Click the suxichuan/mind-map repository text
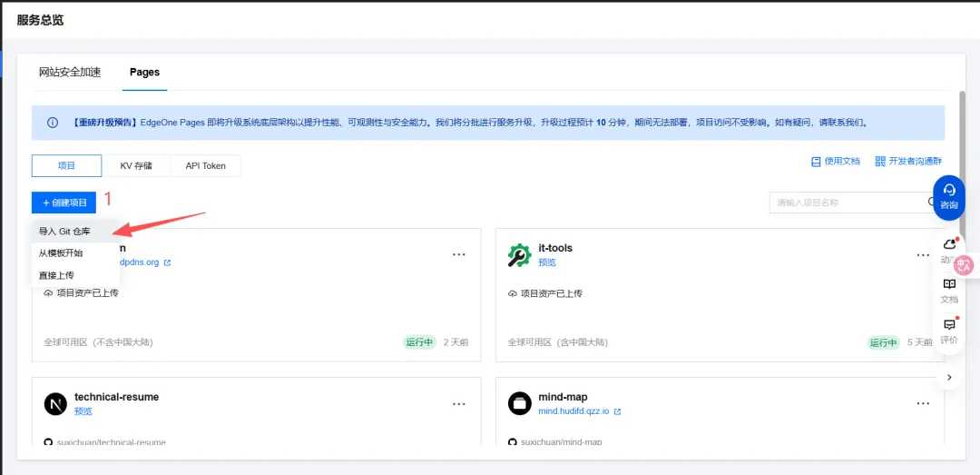This screenshot has width=980, height=475. point(562,442)
